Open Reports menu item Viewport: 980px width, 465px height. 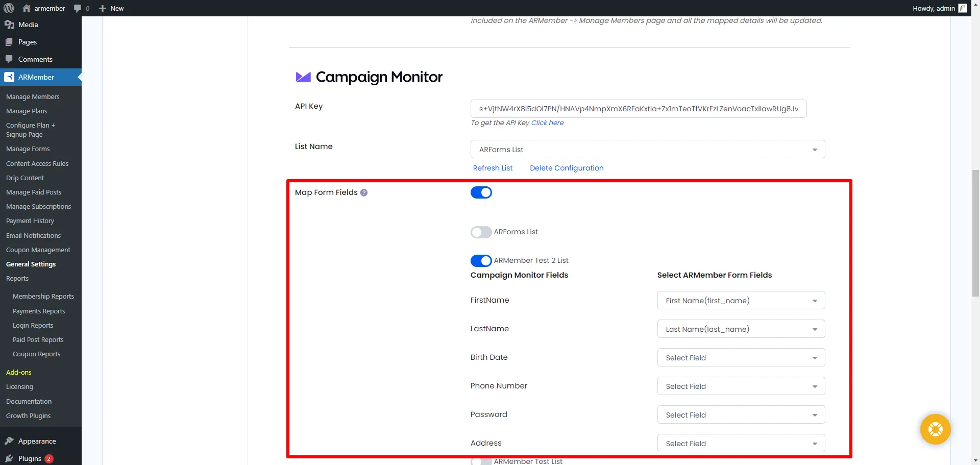[17, 278]
